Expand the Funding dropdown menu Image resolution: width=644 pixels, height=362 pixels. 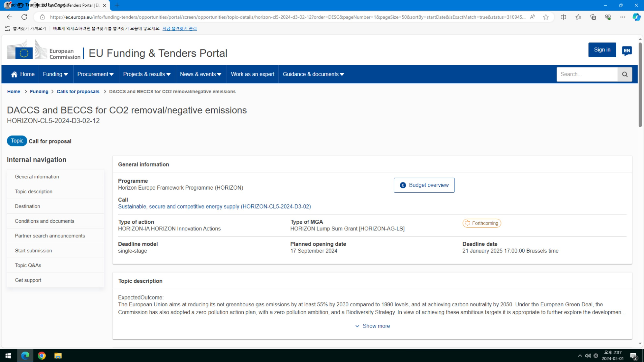55,74
